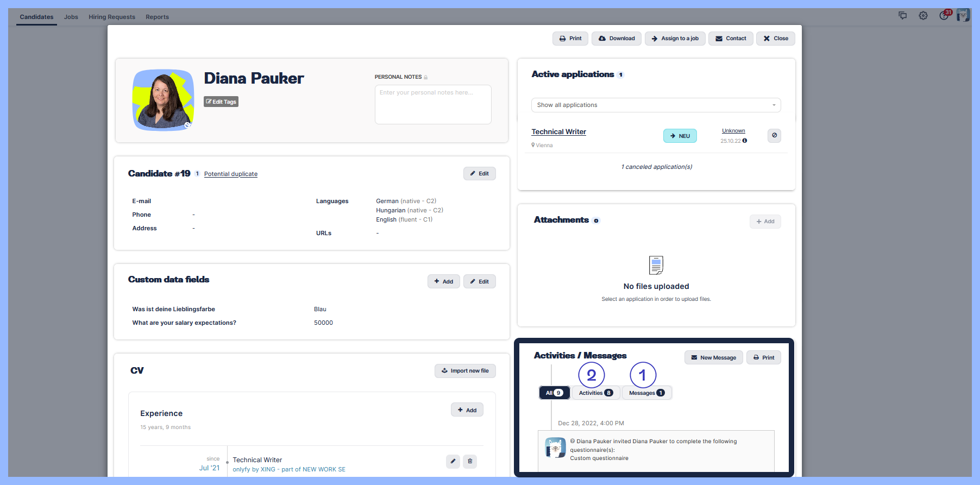The width and height of the screenshot is (980, 485).
Task: Switch to the Jobs tab
Action: click(71, 17)
